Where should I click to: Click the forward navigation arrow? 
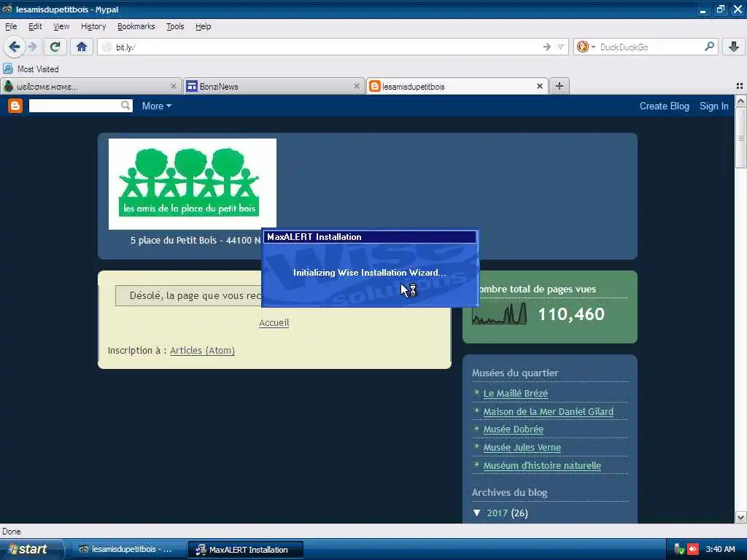click(x=32, y=47)
